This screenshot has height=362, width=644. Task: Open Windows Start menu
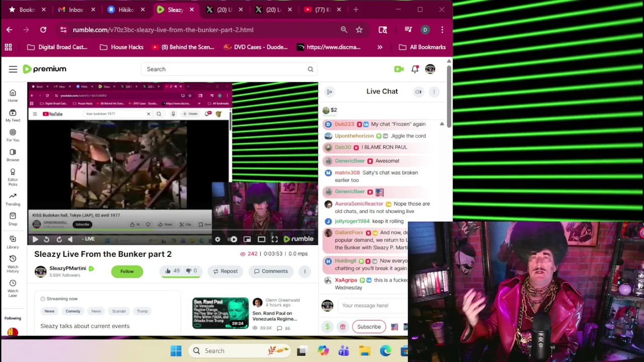pyautogui.click(x=176, y=351)
